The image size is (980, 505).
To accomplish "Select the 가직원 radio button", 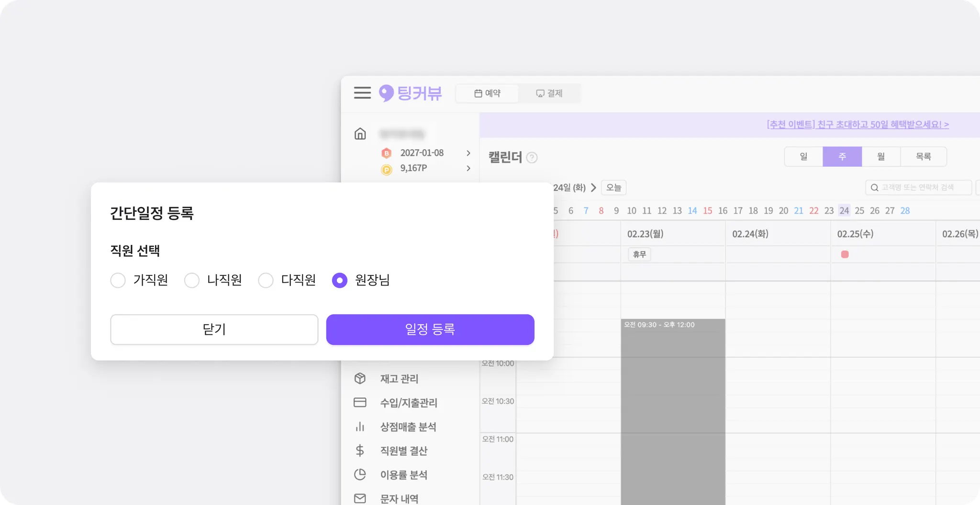I will click(118, 280).
